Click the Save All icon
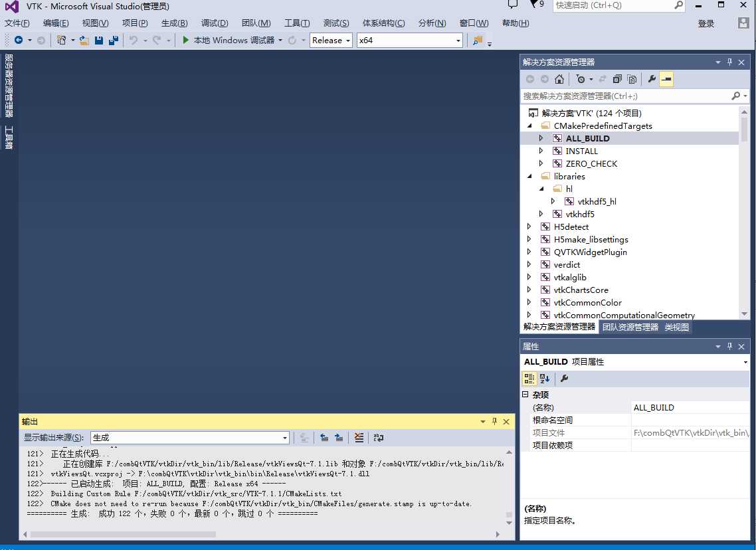 coord(114,41)
